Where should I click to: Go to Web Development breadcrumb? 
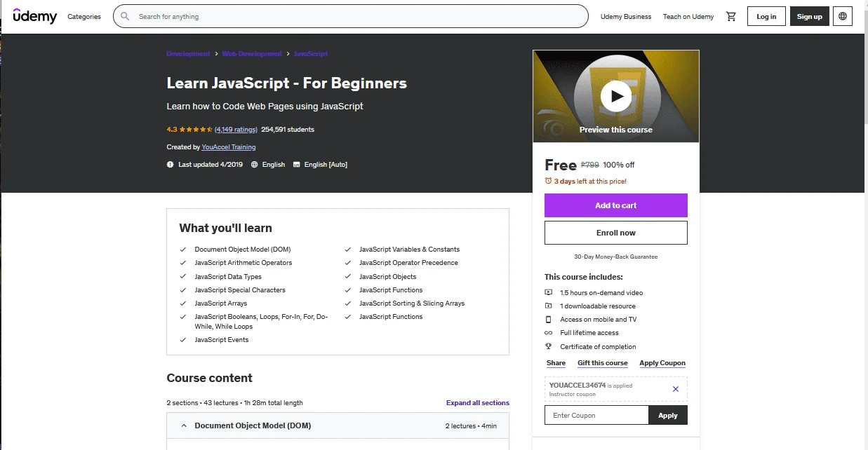pos(252,54)
